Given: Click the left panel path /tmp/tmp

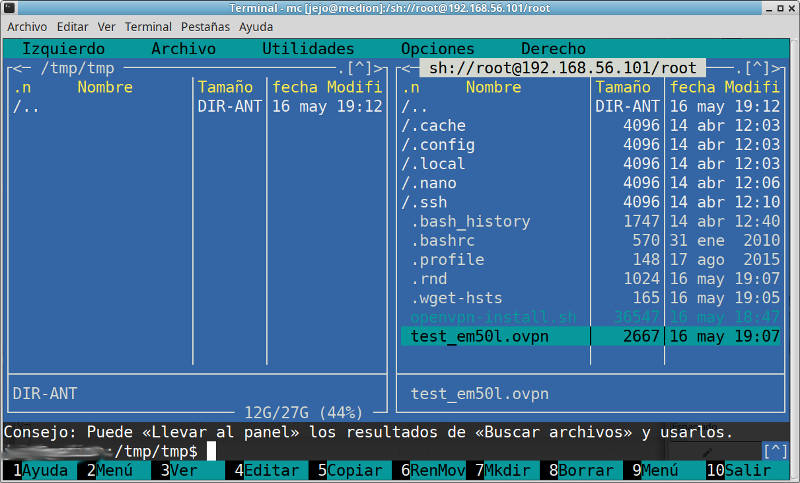Looking at the screenshot, I should [x=78, y=68].
